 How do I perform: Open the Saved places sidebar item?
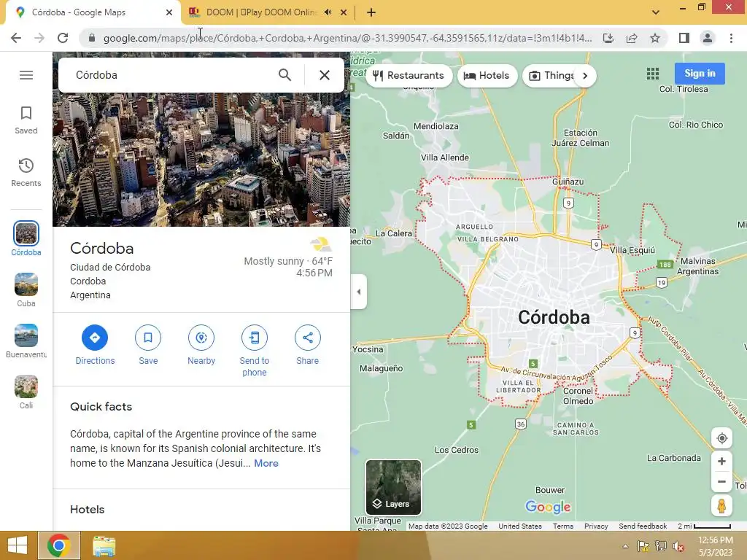[26, 120]
